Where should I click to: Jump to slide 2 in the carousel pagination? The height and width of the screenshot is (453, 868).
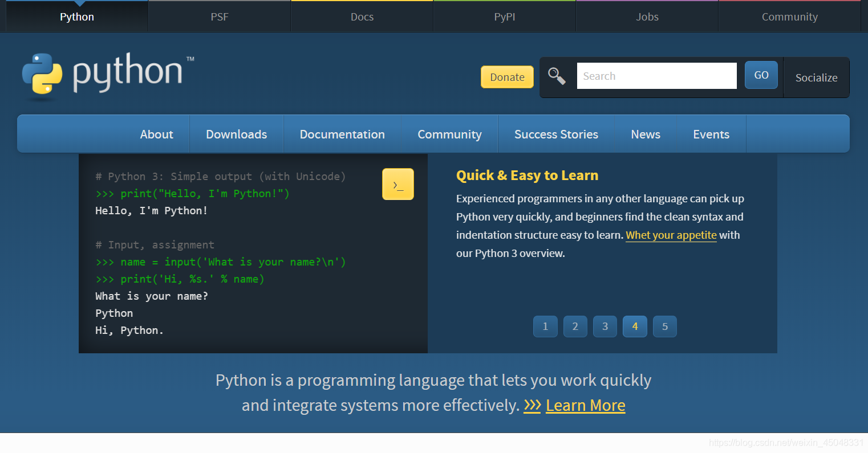click(x=575, y=326)
